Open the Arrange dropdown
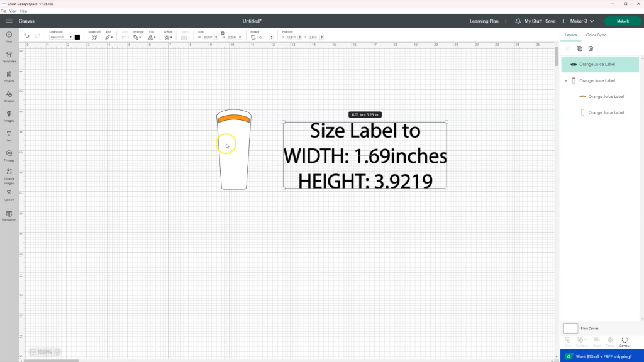Screen dimensions: 644x362 [137, 37]
